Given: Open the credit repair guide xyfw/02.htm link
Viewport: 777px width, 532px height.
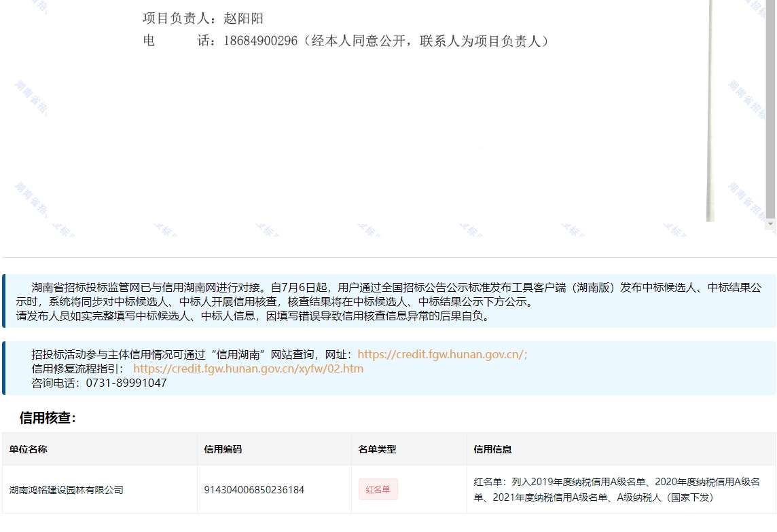Looking at the screenshot, I should 248,368.
